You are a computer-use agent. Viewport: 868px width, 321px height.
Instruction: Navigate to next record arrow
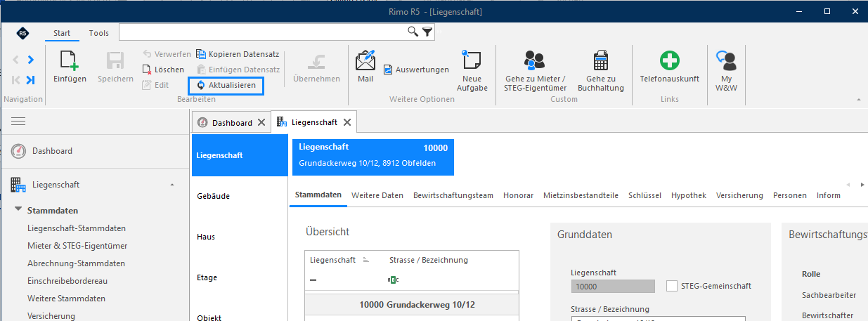[30, 60]
